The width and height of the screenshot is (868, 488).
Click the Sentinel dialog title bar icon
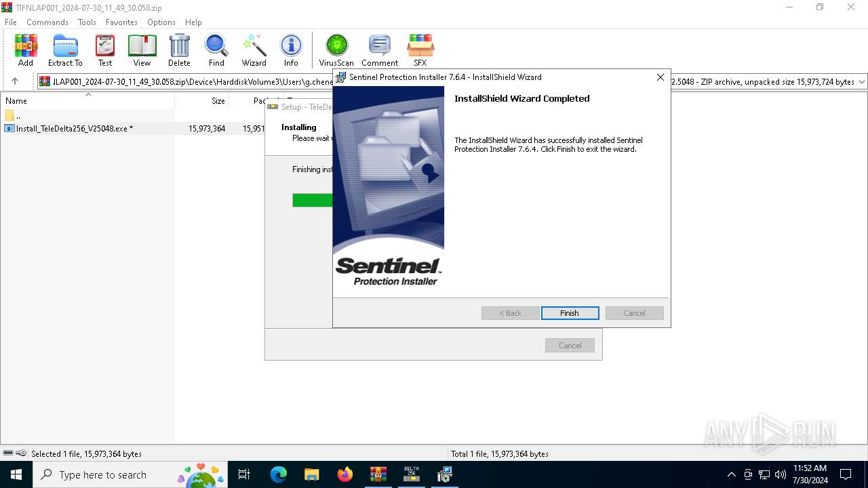tap(341, 77)
